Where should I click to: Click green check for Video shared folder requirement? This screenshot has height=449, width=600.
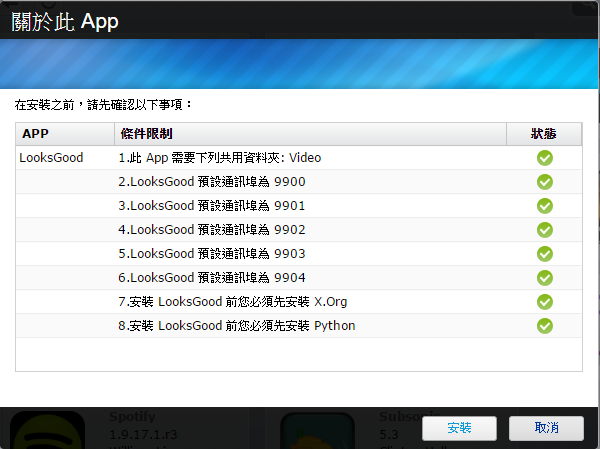click(545, 158)
